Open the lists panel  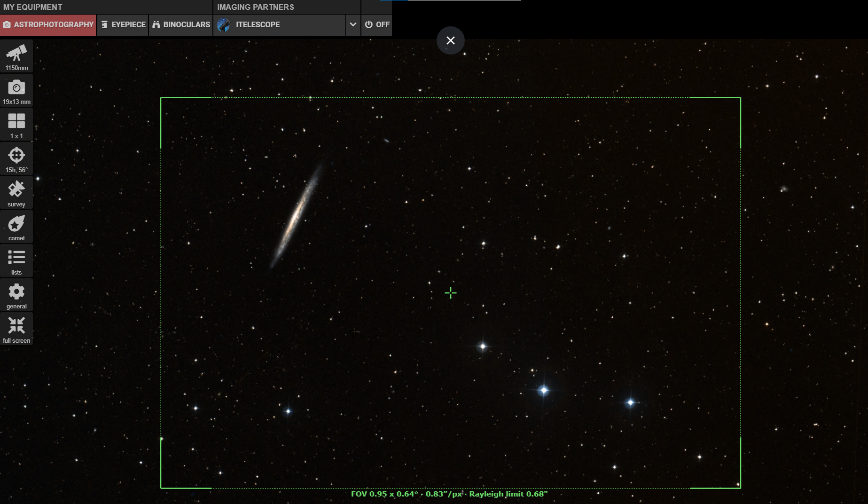pyautogui.click(x=16, y=261)
